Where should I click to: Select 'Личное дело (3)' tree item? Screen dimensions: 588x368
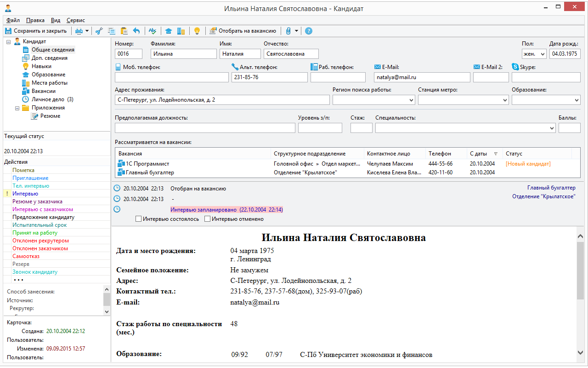pos(52,99)
